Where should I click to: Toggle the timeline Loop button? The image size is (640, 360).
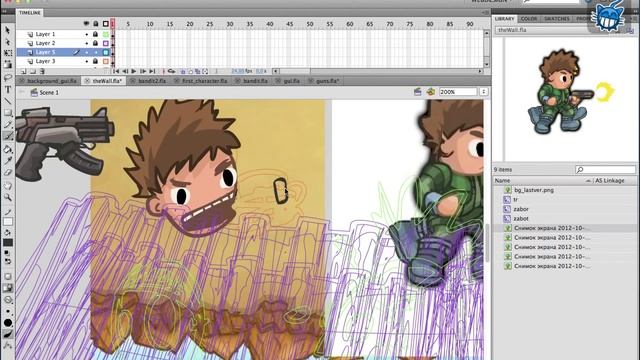pos(171,71)
